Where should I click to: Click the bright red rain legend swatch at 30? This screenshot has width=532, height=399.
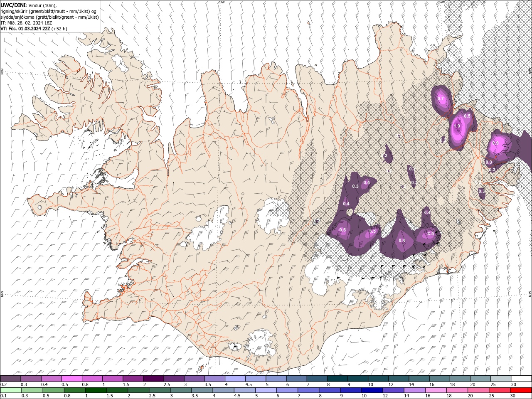coord(521,390)
